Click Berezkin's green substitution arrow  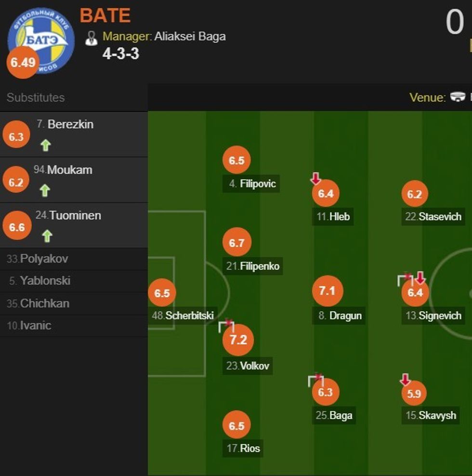click(46, 145)
